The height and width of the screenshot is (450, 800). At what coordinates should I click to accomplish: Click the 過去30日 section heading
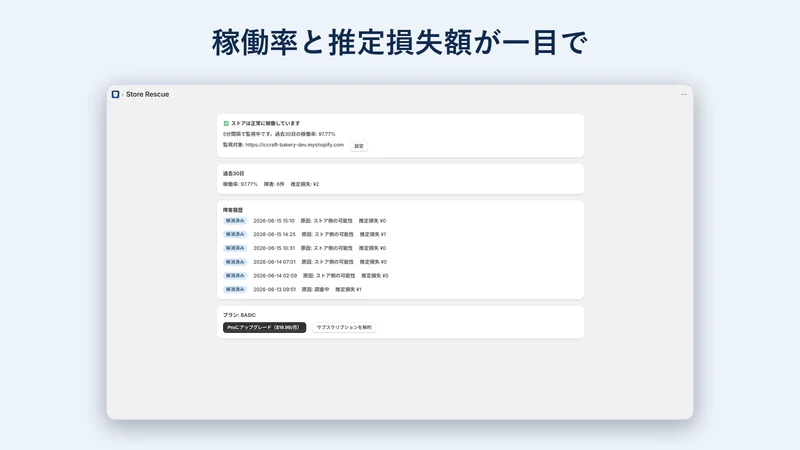[x=234, y=173]
